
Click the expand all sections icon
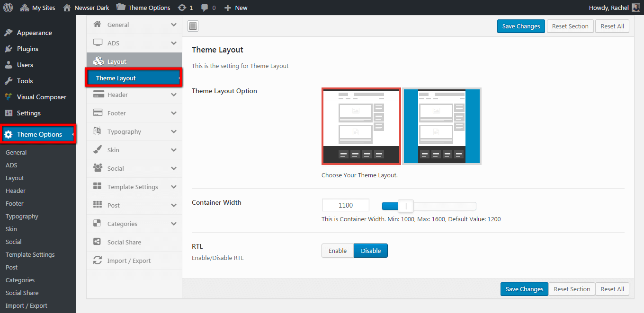point(193,26)
